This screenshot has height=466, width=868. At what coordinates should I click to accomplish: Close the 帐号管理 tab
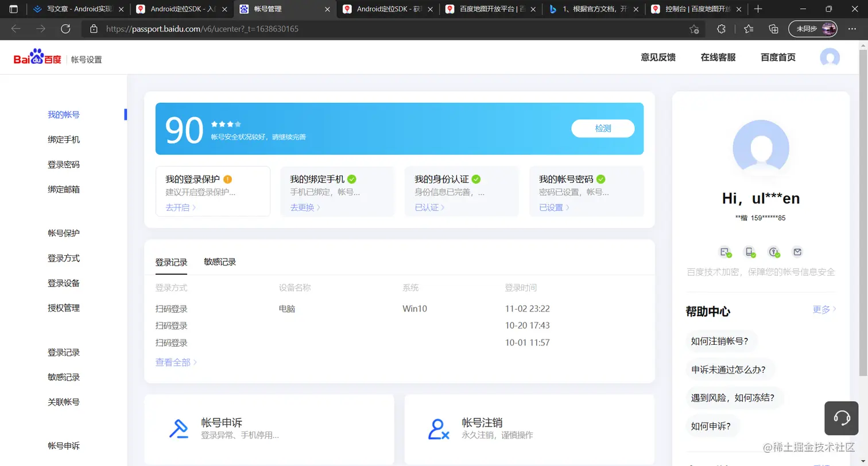pyautogui.click(x=328, y=9)
